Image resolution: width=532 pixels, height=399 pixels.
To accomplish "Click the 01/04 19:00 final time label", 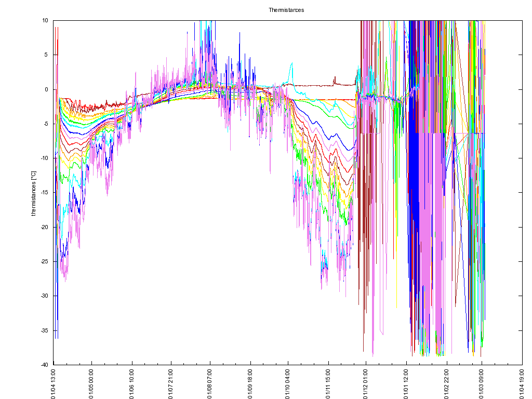I will point(523,383).
